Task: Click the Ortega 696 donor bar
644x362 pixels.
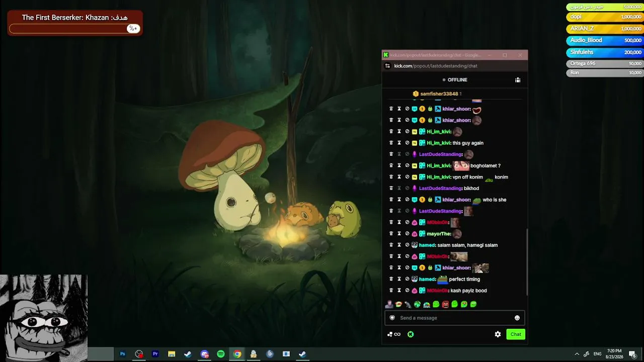Action: (x=605, y=64)
